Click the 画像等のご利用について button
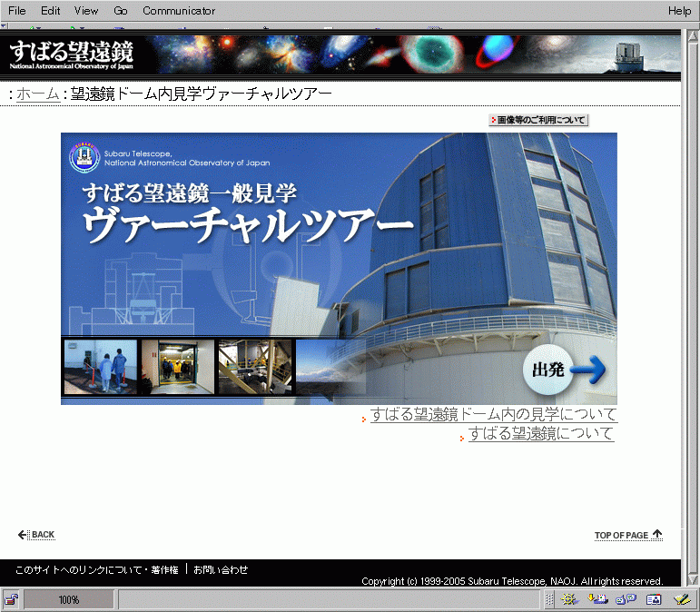This screenshot has width=700, height=612. pyautogui.click(x=538, y=120)
